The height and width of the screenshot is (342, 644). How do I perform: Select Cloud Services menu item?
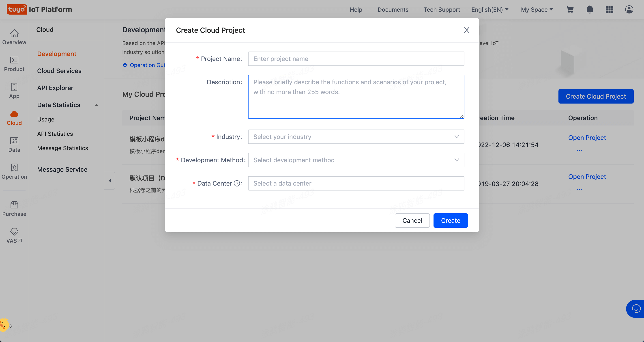point(59,71)
